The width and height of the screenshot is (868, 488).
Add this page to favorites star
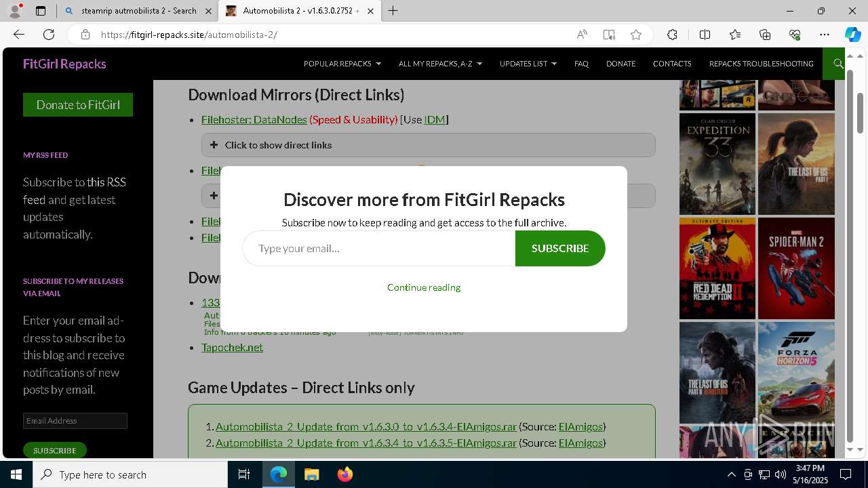[636, 35]
